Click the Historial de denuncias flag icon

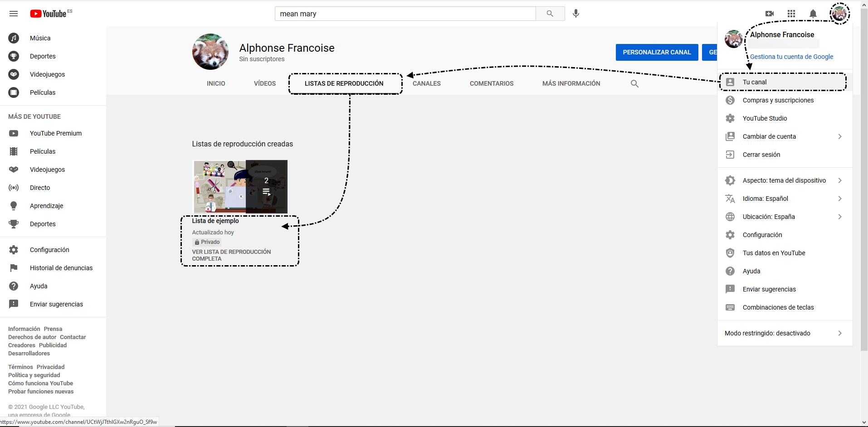[14, 268]
